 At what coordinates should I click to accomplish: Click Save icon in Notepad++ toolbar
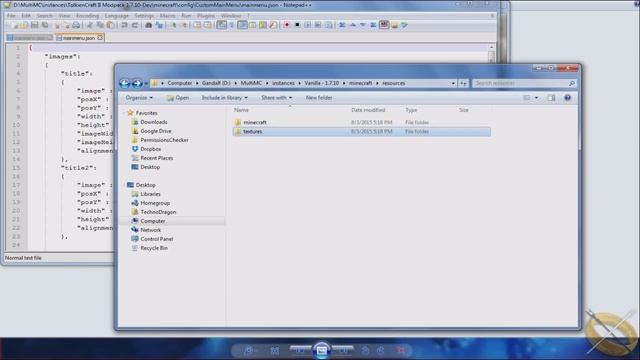coord(34,25)
